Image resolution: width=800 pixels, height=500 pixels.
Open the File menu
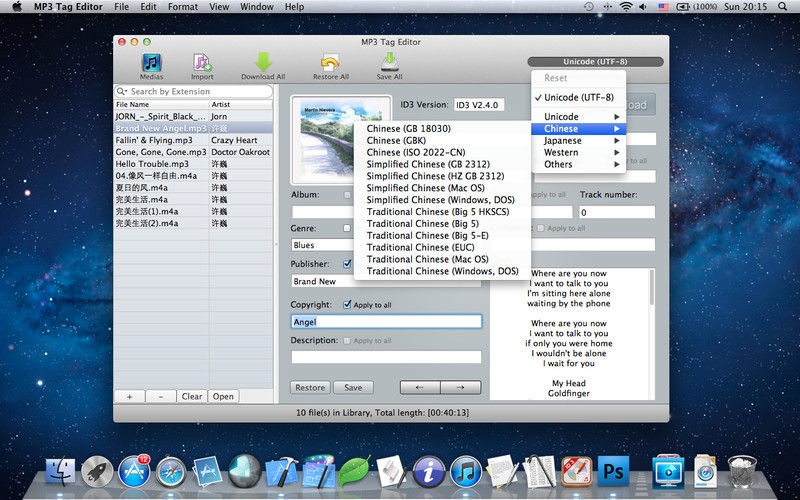[x=121, y=7]
